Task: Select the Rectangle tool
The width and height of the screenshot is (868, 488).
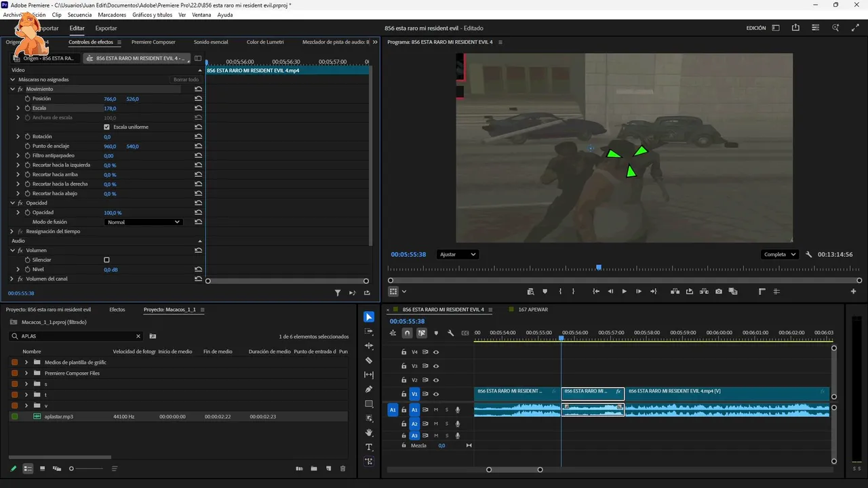Action: (369, 404)
